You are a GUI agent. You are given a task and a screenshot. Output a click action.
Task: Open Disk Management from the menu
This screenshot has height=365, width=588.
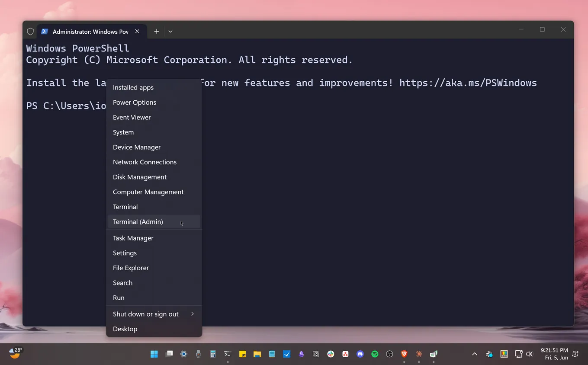click(x=154, y=177)
